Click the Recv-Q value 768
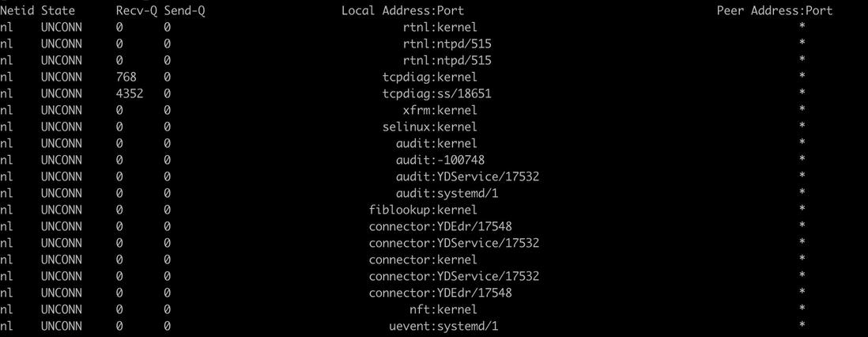Viewport: 868px width, 337px height. point(126,77)
